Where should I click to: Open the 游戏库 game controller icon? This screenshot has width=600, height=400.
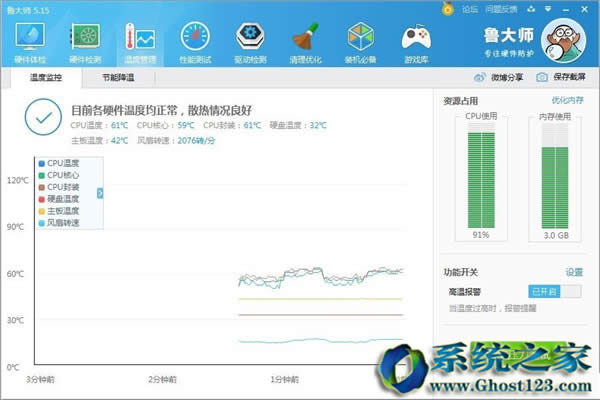click(x=415, y=40)
